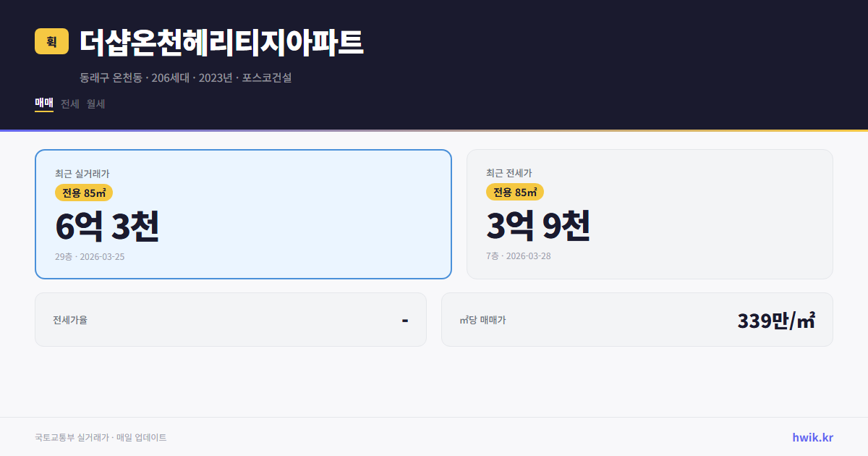Click the 더샵온천헤리티지아파트 title

click(x=222, y=43)
